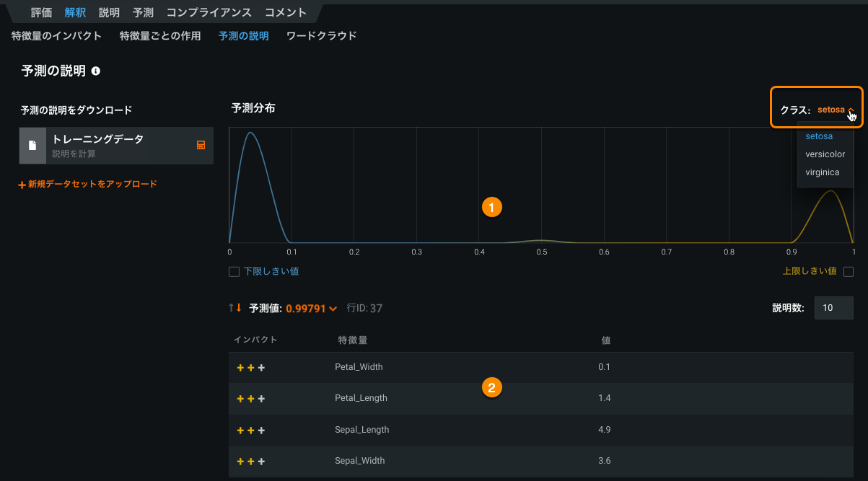Click the orange callout marker 2 in table
Image resolution: width=868 pixels, height=481 pixels.
click(491, 388)
